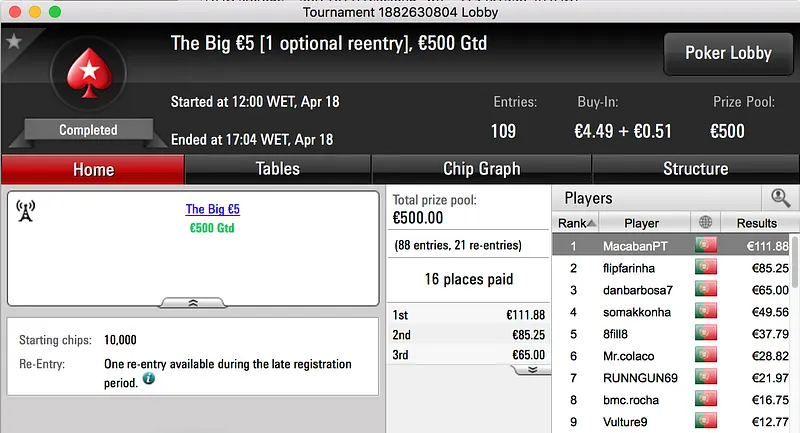Sort the list by Rank column
This screenshot has height=433, width=800.
[577, 223]
